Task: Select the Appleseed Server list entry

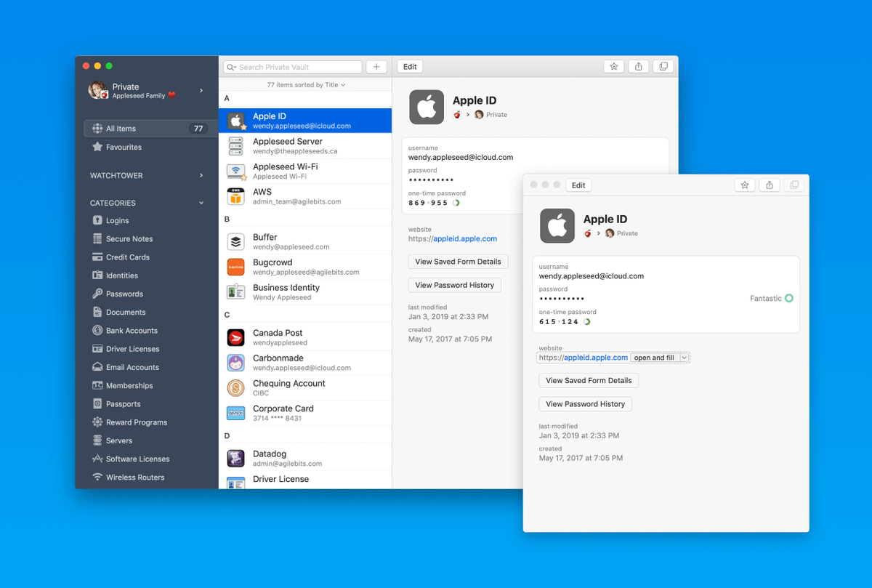Action: 305,146
